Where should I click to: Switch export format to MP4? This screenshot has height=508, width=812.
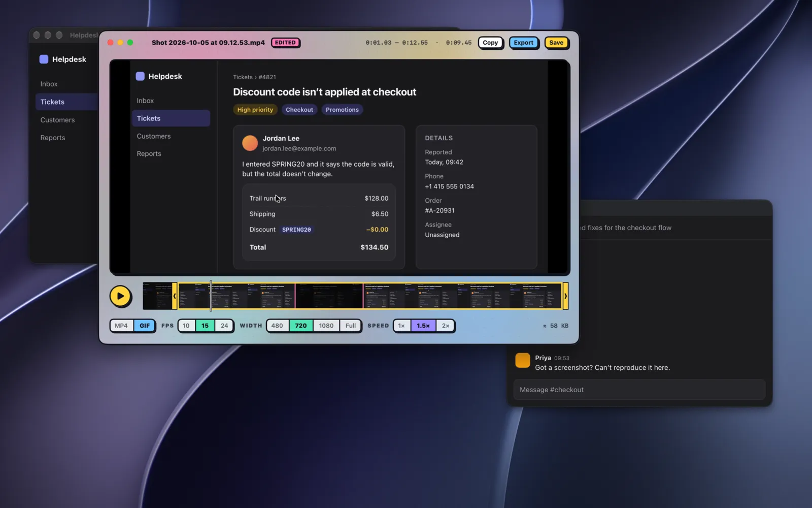[x=121, y=326]
